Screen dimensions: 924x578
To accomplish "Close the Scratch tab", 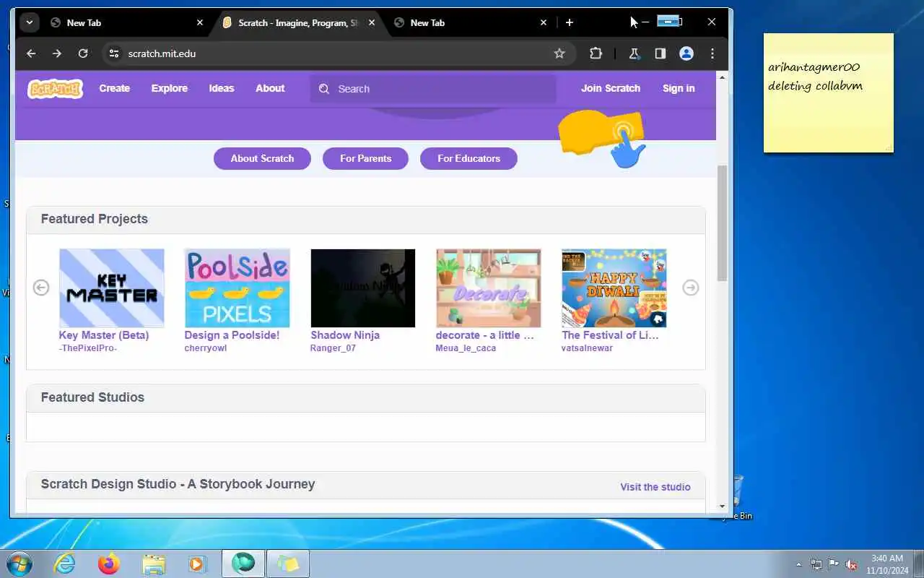I will coord(372,22).
